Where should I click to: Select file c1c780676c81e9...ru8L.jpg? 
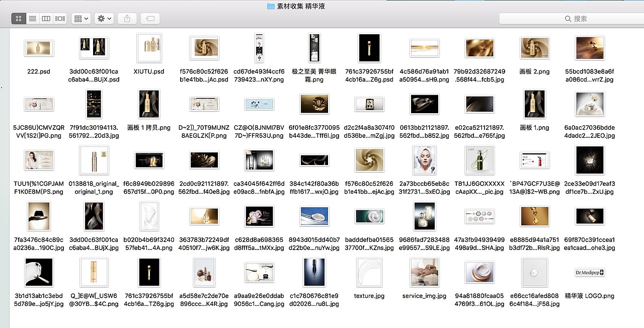[x=314, y=272]
